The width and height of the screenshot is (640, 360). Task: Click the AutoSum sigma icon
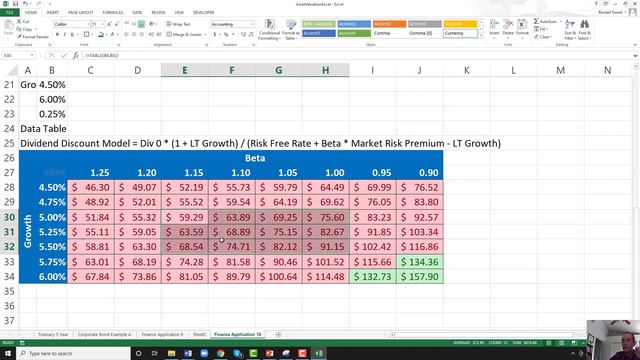(x=536, y=21)
